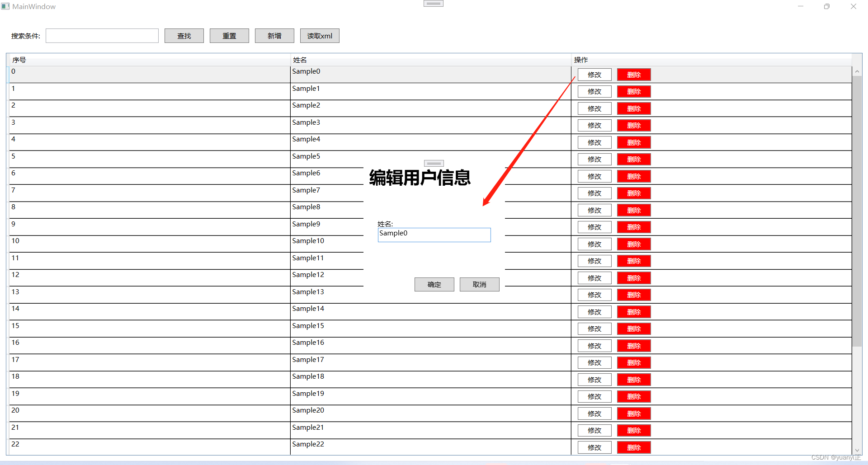Click 删除 for row Sample11
Image resolution: width=868 pixels, height=465 pixels.
634,261
